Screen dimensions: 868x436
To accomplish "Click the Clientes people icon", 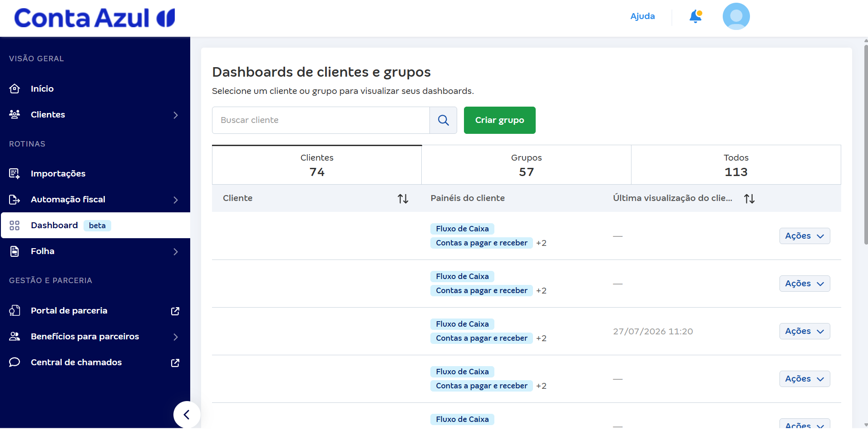I will 15,114.
